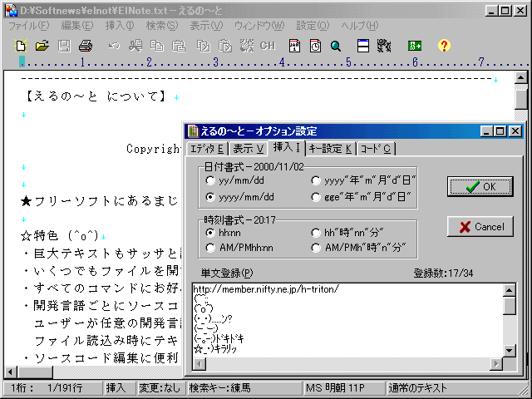Select the (-｡-)ドキドキ phrase entry
This screenshot has height=399, width=532.
click(x=219, y=338)
